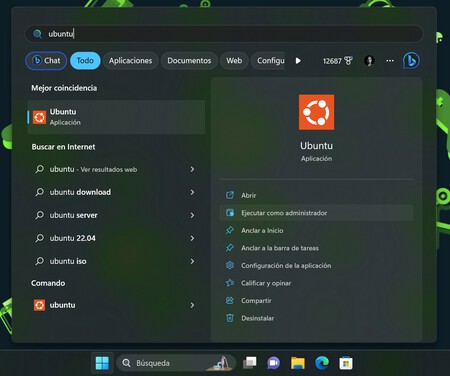Click gear icon for Configuración de la aplicación
This screenshot has width=450, height=376.
tap(230, 265)
